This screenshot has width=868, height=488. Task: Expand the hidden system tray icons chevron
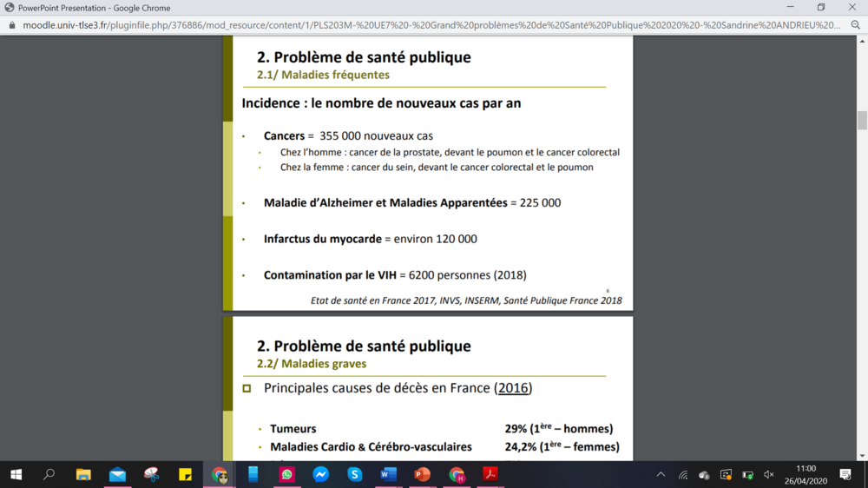coord(661,474)
